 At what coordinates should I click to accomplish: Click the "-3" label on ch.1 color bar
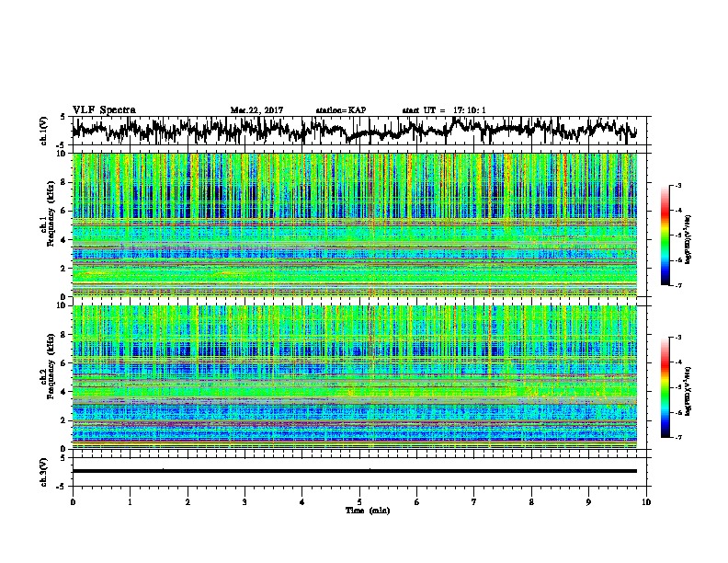click(x=677, y=185)
